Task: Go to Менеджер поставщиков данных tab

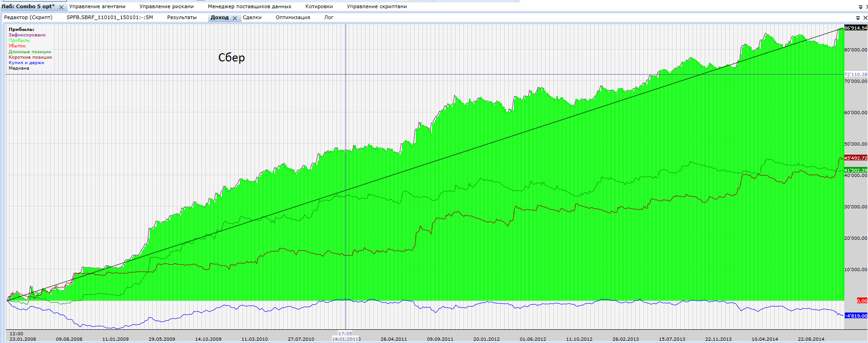Action: (x=250, y=6)
